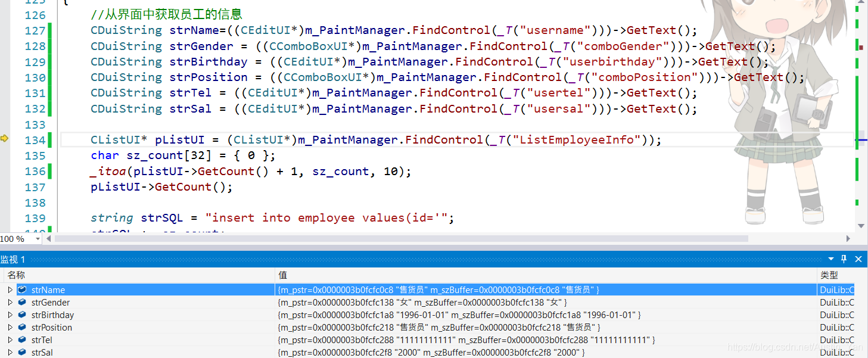Expand the strSal watch entry
This screenshot has width=868, height=358.
pos(10,353)
